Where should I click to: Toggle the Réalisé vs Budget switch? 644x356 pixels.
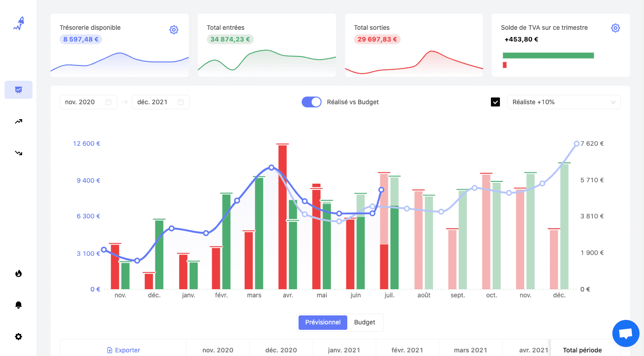pyautogui.click(x=311, y=102)
